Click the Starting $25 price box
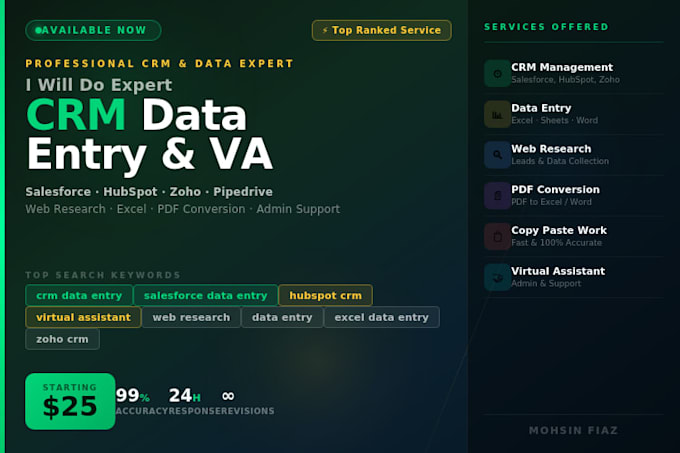Viewport: 680px width, 453px height. (70, 401)
